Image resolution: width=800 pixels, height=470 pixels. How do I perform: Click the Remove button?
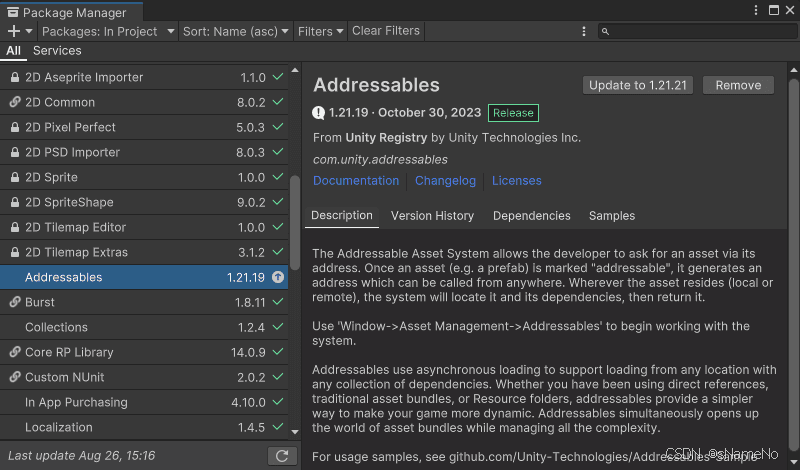tap(738, 85)
